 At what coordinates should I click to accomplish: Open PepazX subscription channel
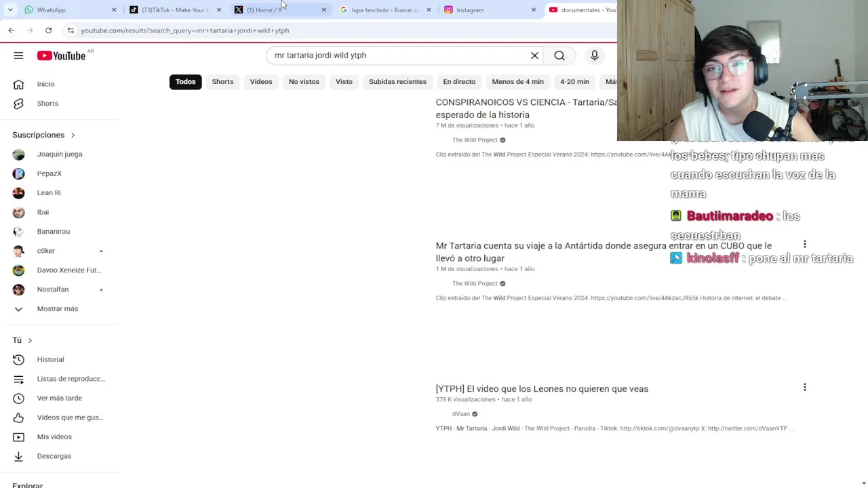(60, 174)
